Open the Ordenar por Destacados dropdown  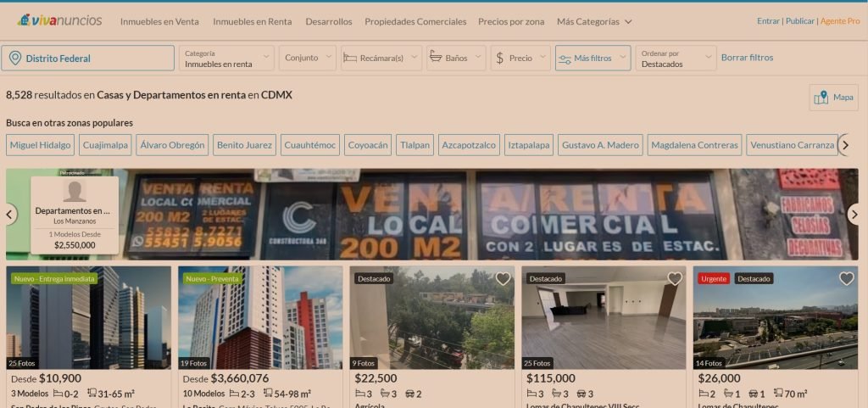click(676, 59)
